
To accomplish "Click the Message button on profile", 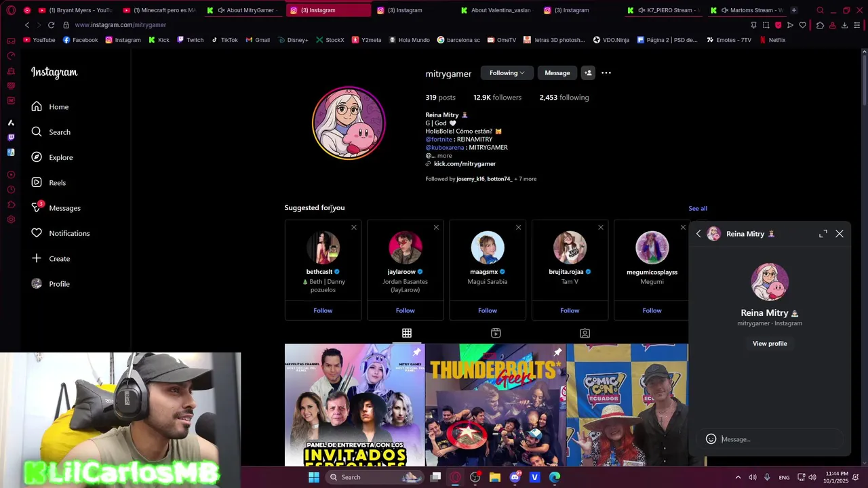I will (x=557, y=73).
